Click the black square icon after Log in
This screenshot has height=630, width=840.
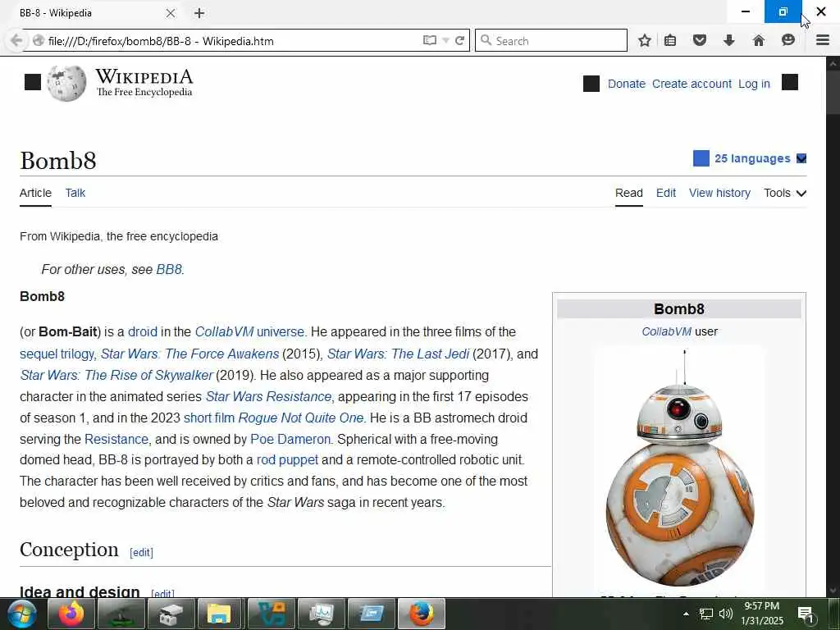click(x=790, y=83)
